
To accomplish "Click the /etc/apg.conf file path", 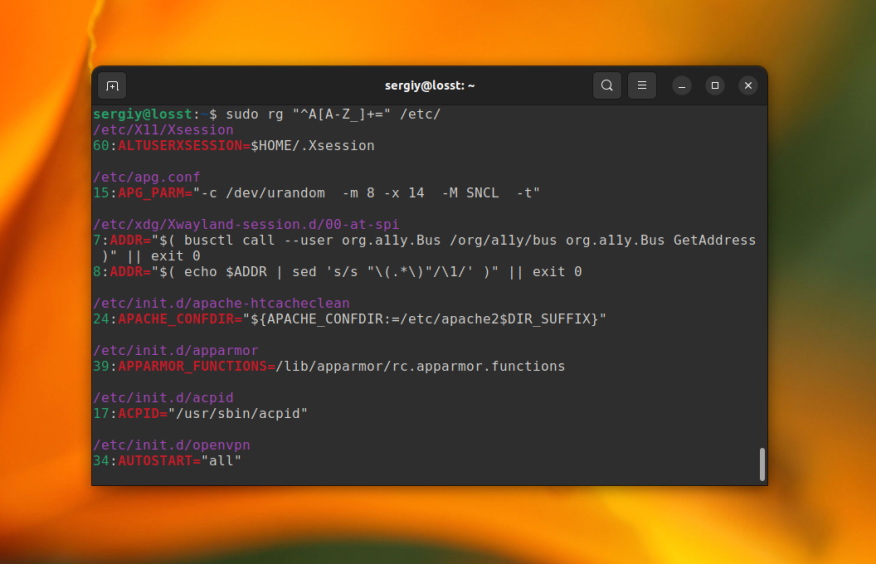I will [147, 177].
